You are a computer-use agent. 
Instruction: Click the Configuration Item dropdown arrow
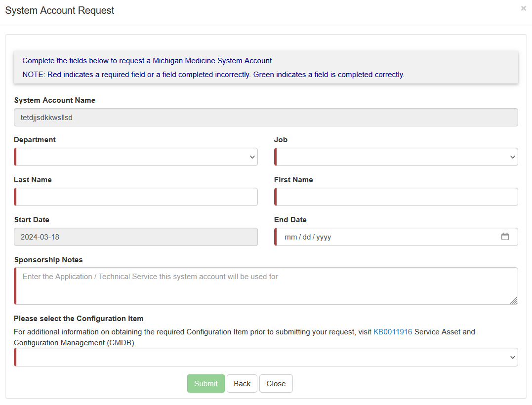511,357
